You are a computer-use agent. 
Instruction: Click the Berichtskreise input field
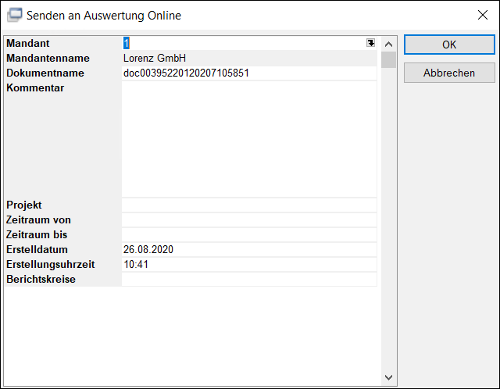[249, 279]
